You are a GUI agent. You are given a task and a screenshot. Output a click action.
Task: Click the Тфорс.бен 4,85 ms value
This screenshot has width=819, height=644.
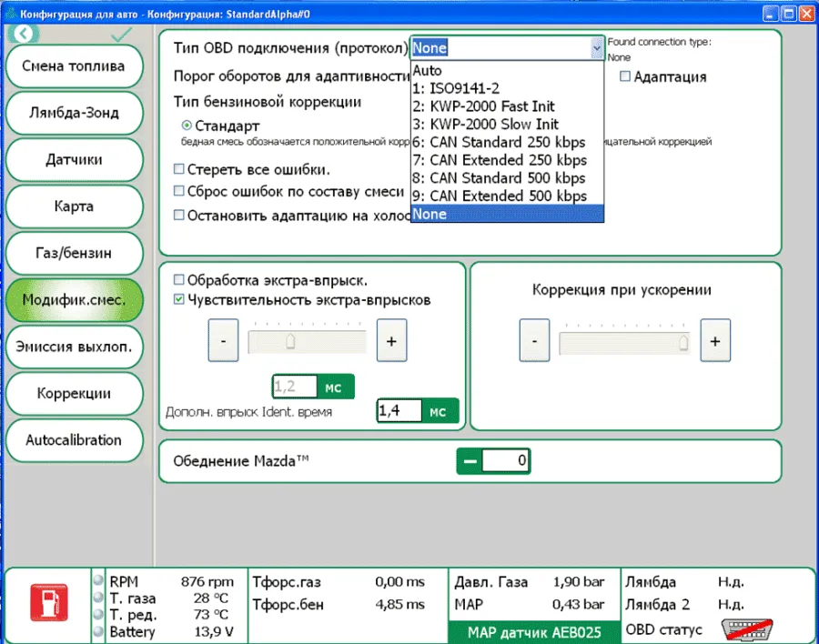coord(400,604)
